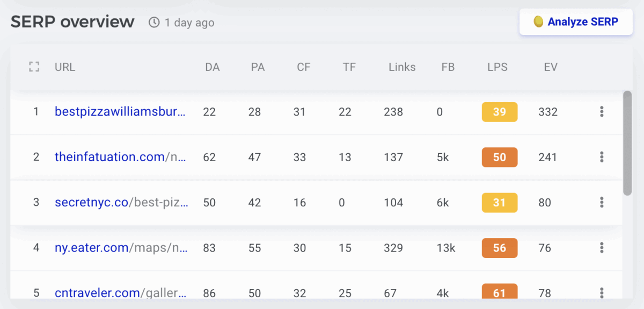This screenshot has height=309, width=644.
Task: Click the yellow LPS 39 badge
Action: coord(500,112)
